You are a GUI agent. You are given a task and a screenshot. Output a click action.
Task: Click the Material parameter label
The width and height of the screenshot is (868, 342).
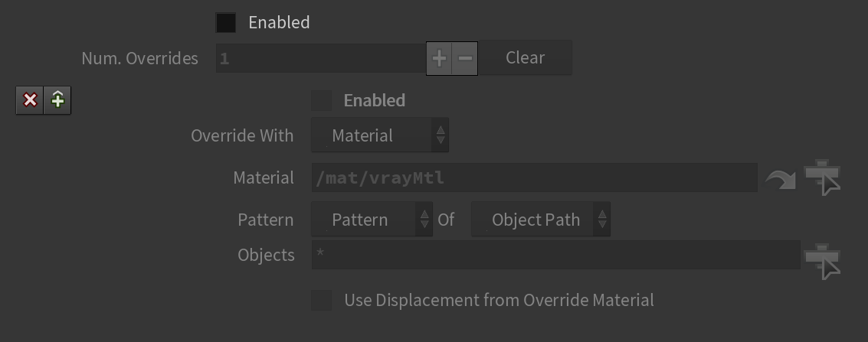click(x=264, y=178)
